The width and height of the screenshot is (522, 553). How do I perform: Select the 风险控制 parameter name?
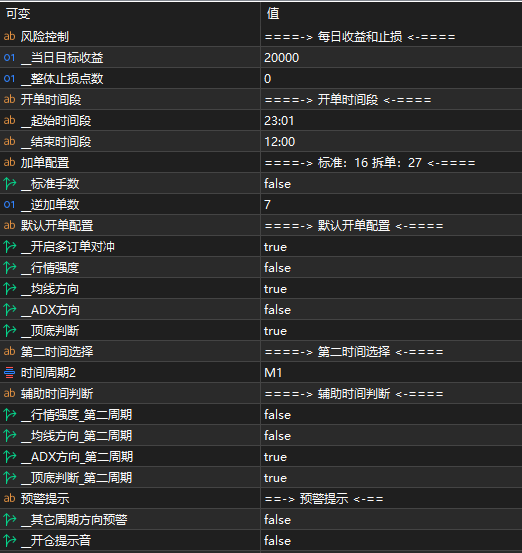click(44, 37)
